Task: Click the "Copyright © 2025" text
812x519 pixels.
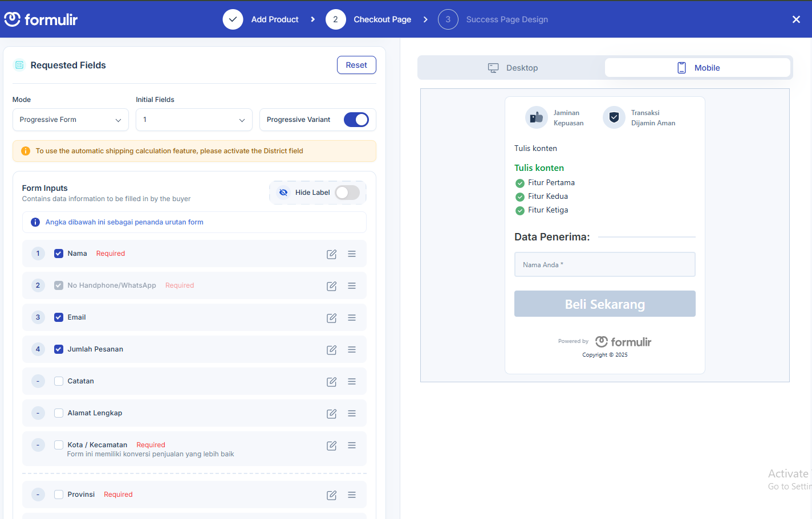Action: pyautogui.click(x=605, y=355)
